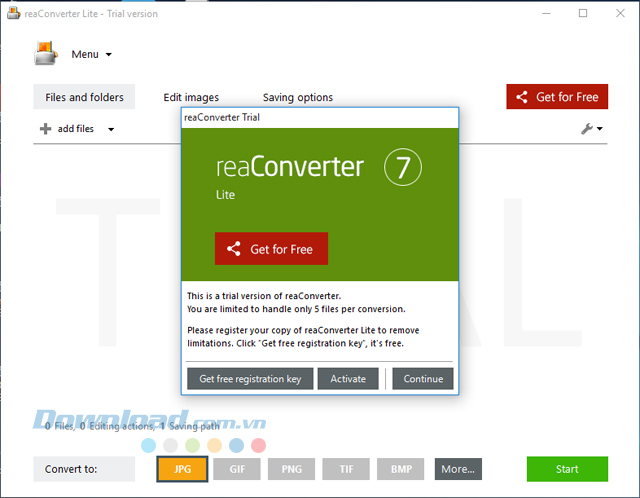Screen dimensions: 640x498
Task: Click the reaConverter app logo icon
Action: coord(47,54)
